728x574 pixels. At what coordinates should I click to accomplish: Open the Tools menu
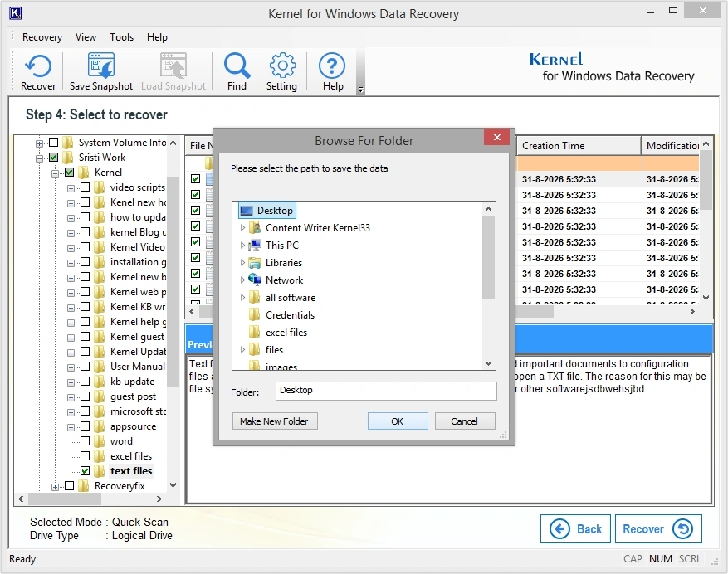(122, 37)
